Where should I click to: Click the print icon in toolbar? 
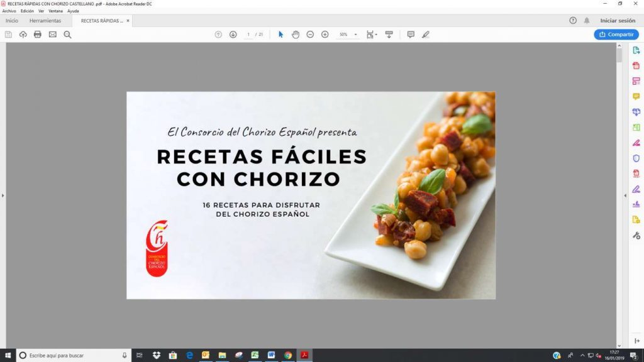[38, 35]
